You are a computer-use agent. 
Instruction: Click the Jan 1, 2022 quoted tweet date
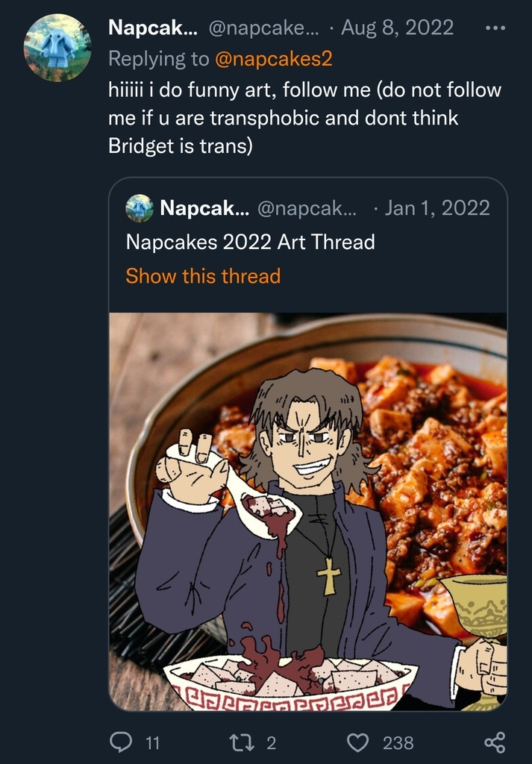pos(436,207)
